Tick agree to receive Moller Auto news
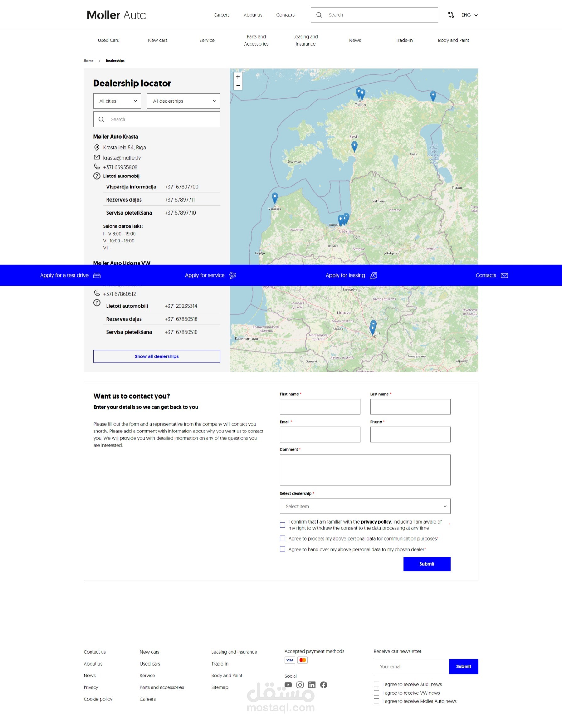The image size is (562, 728). [x=377, y=701]
